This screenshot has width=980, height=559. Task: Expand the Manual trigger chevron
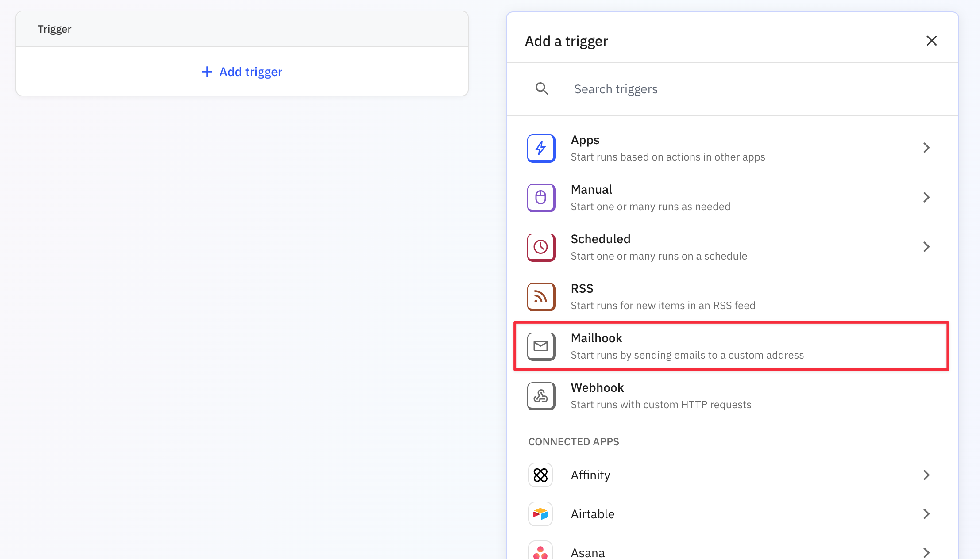point(926,197)
